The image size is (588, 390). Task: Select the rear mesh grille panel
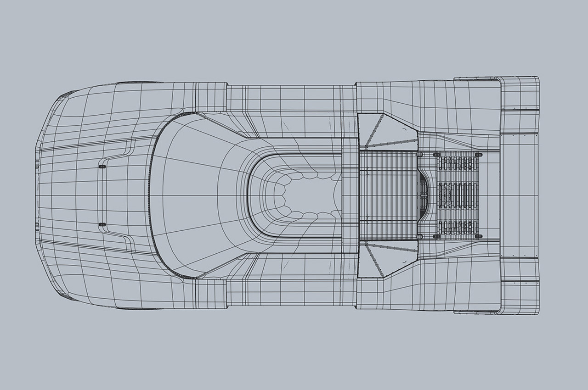[x=457, y=195]
